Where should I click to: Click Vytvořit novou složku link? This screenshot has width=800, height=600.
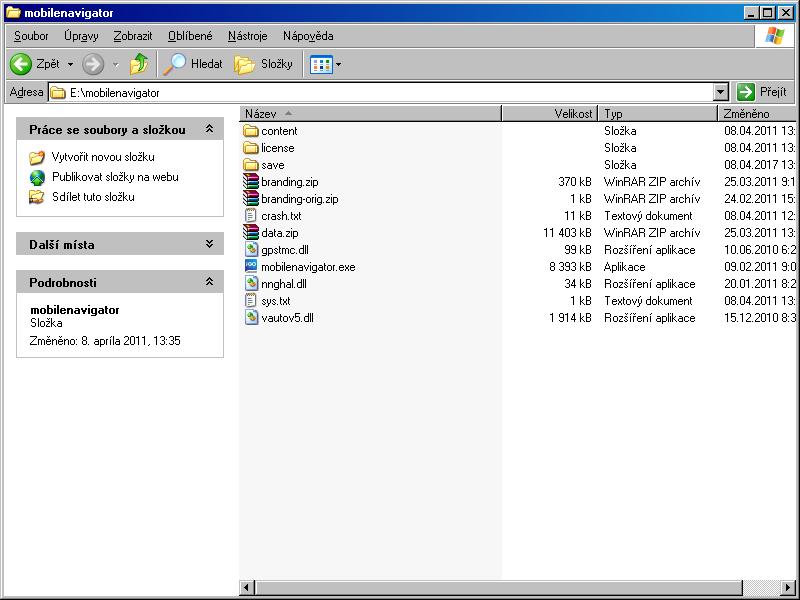tap(103, 157)
